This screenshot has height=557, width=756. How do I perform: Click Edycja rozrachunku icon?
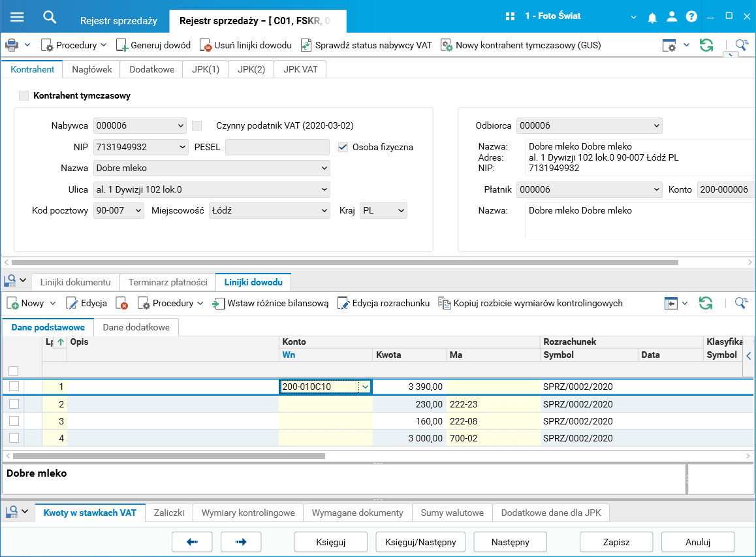pos(343,303)
